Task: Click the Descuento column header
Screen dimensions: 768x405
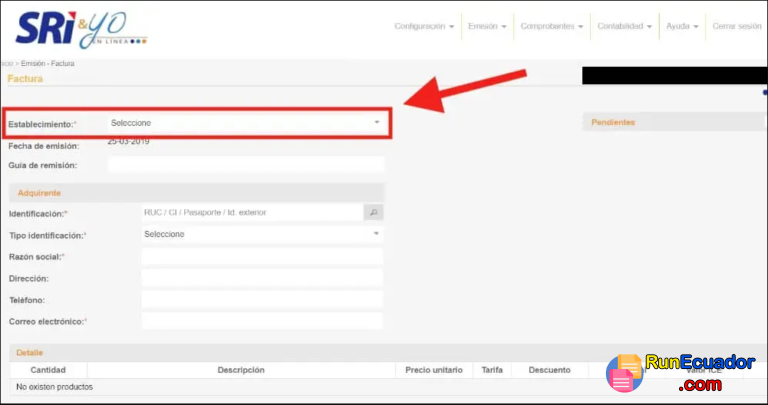Action: pyautogui.click(x=550, y=370)
